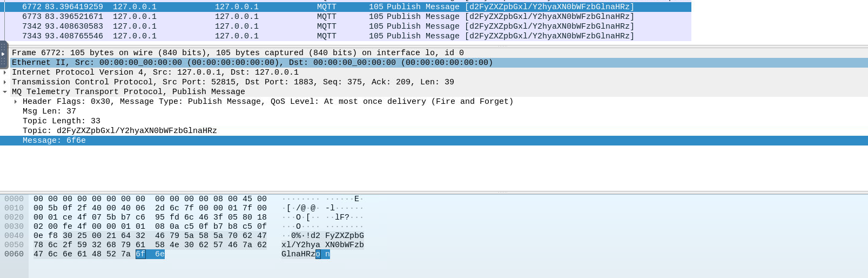Click ASCII text GlnaHRz in bytes pane
Image resolution: width=868 pixels, height=278 pixels.
(298, 254)
